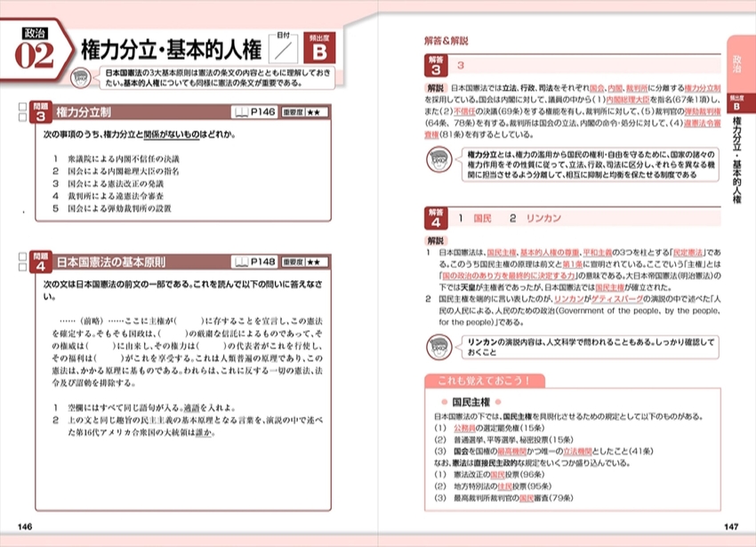Click the vertical 権力分立・基本的人権 side label

[x=736, y=160]
